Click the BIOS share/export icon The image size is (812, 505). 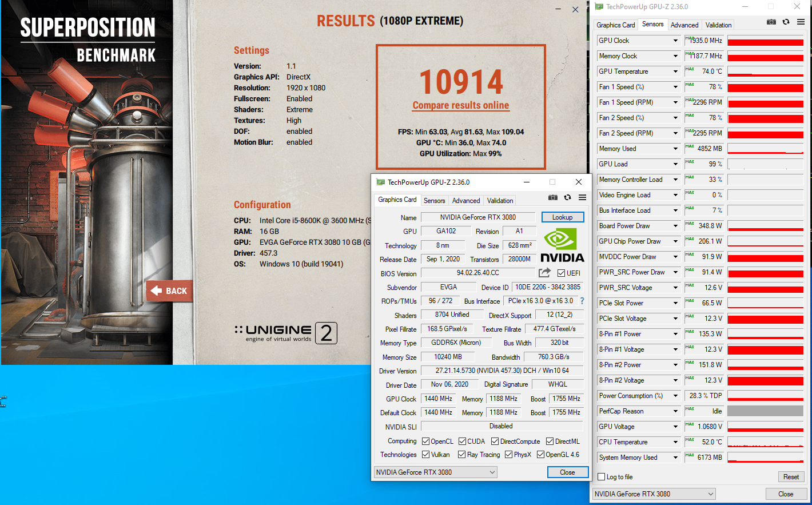point(544,273)
